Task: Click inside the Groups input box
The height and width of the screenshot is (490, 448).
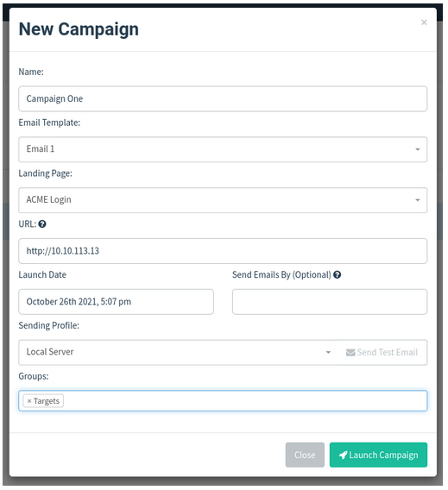Action: (x=223, y=401)
